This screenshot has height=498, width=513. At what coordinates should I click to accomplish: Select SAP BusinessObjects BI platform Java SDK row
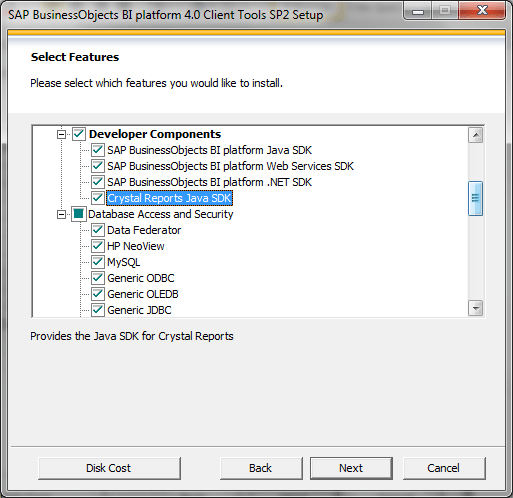[209, 150]
